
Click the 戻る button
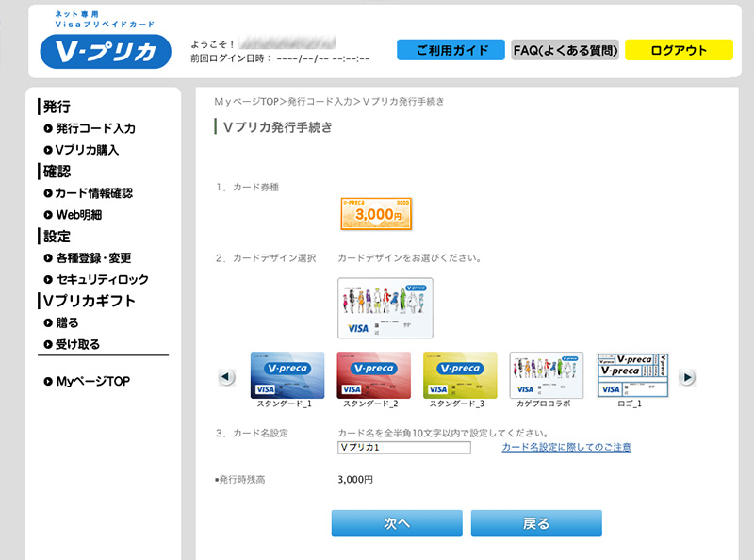click(x=536, y=523)
